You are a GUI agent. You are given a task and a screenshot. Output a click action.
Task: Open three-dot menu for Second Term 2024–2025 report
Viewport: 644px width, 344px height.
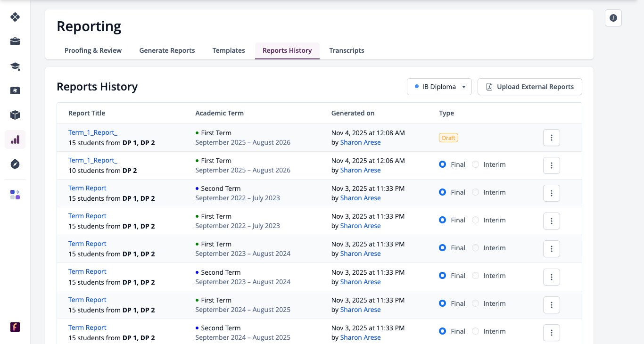pyautogui.click(x=552, y=332)
